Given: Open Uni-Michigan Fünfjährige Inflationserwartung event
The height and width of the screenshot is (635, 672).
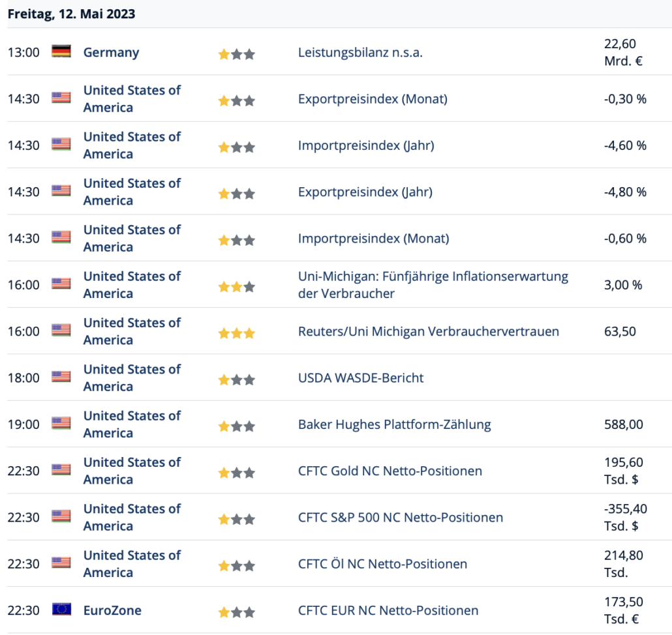Looking at the screenshot, I should [x=433, y=285].
